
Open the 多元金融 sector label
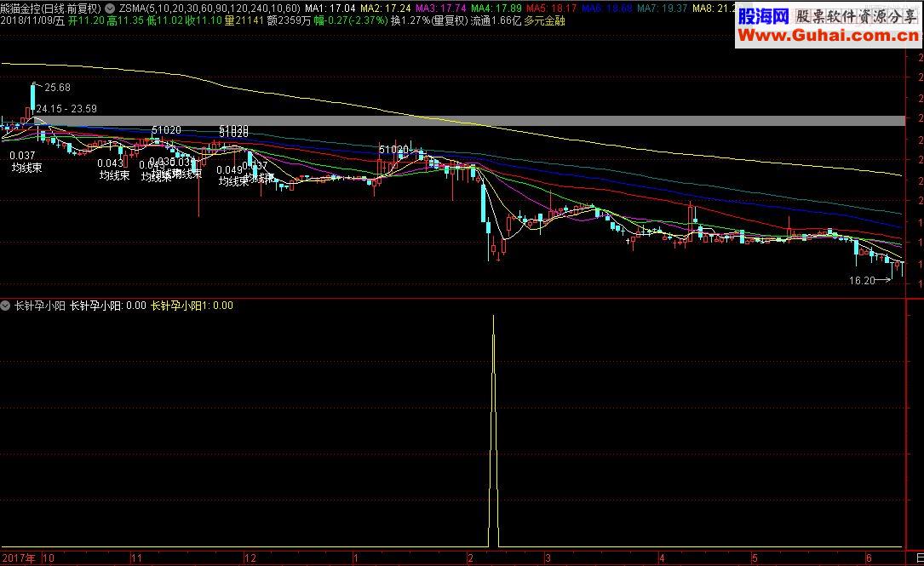pos(544,20)
